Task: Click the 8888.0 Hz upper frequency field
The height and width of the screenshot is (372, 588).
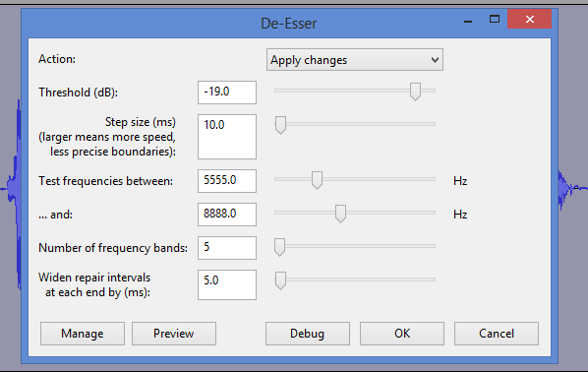Action: pyautogui.click(x=227, y=215)
